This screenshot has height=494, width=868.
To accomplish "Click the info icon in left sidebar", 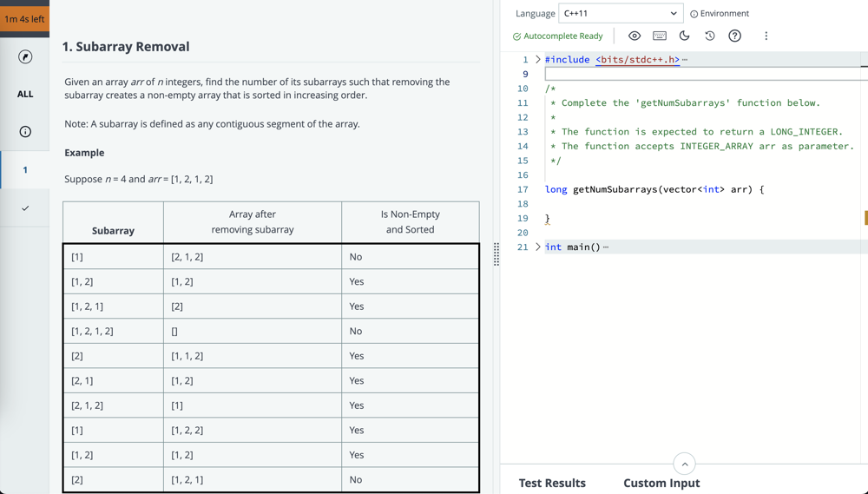I will pos(25,132).
